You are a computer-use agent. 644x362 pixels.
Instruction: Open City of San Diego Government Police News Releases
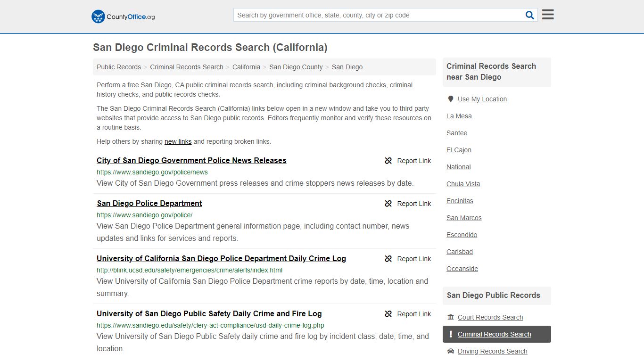191,161
